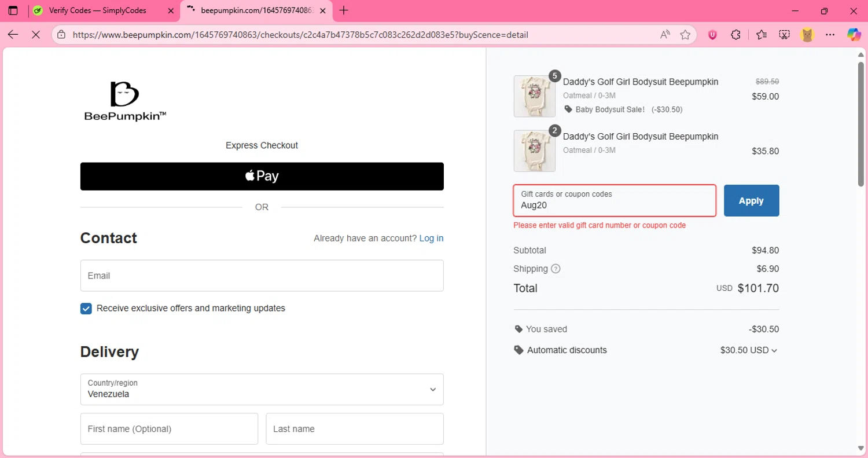Click the First name (Optional) field

pyautogui.click(x=169, y=428)
